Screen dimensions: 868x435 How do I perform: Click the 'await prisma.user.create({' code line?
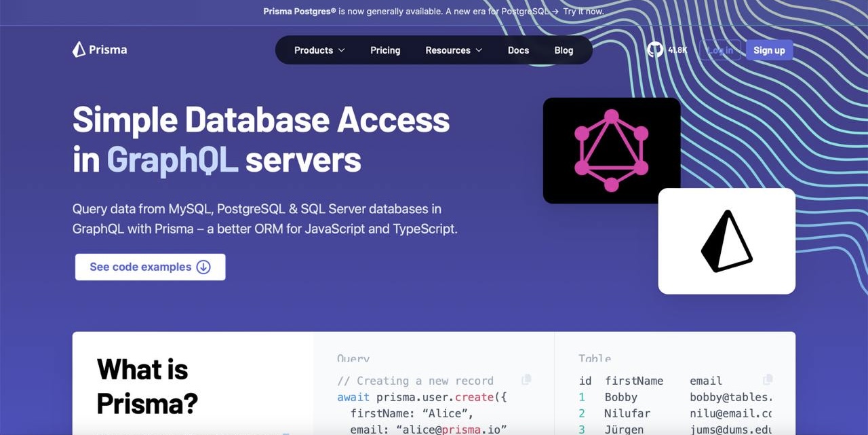[422, 397]
